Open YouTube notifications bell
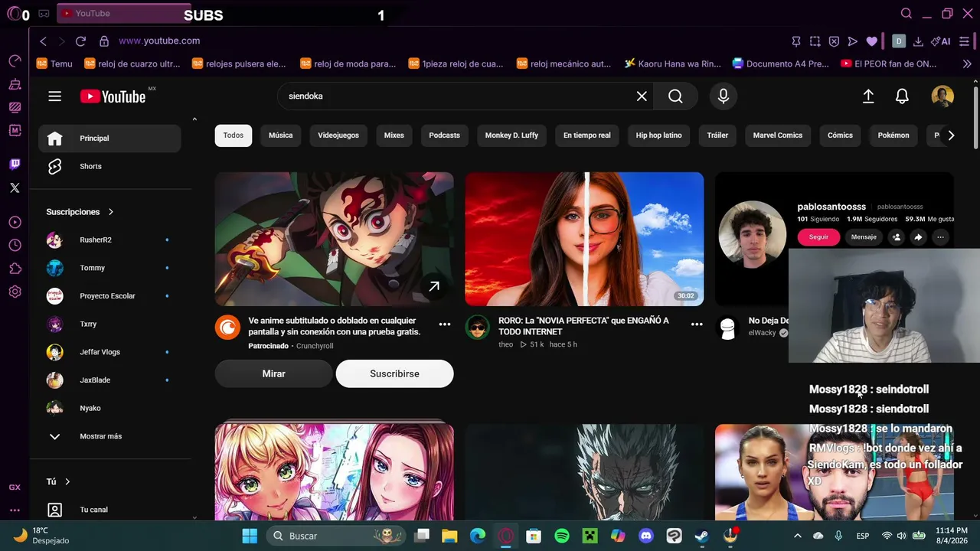 coord(902,96)
